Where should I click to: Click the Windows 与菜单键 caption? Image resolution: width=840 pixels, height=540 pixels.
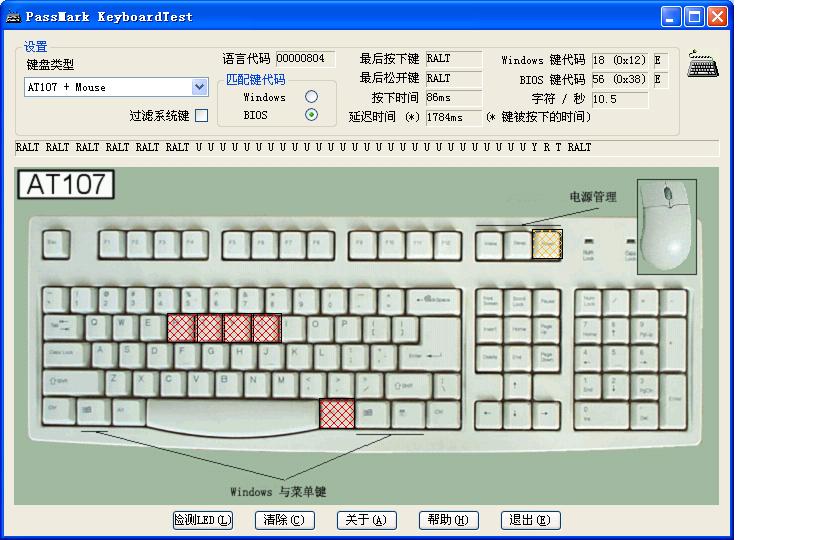coord(278,492)
